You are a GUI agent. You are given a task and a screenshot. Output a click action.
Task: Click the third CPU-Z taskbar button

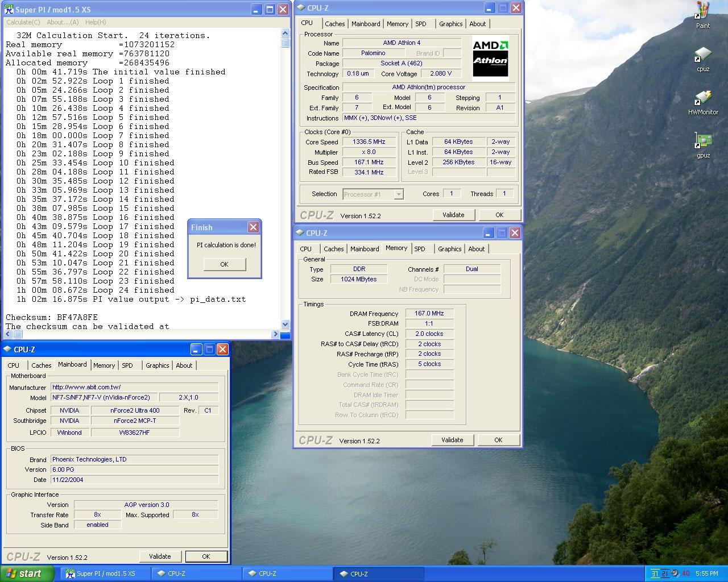pyautogui.click(x=379, y=573)
